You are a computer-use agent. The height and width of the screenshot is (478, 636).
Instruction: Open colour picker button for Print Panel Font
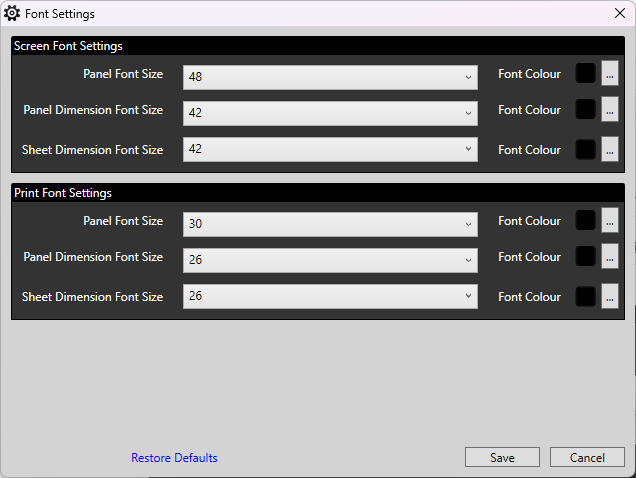point(610,220)
